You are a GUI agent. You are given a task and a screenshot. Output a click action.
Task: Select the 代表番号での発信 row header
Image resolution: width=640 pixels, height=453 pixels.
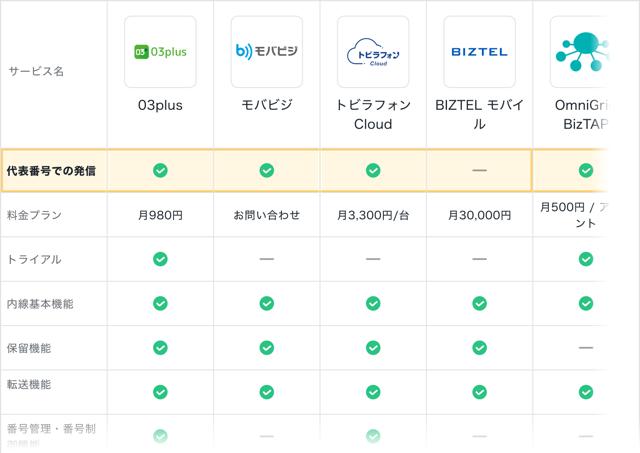point(51,170)
